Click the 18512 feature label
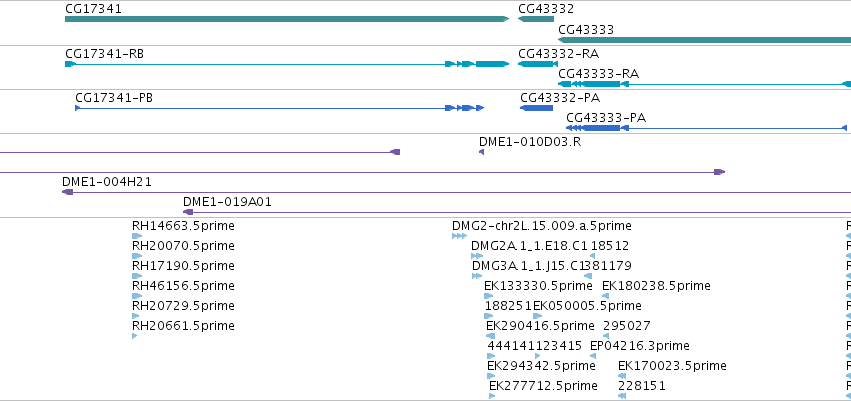 [x=610, y=246]
